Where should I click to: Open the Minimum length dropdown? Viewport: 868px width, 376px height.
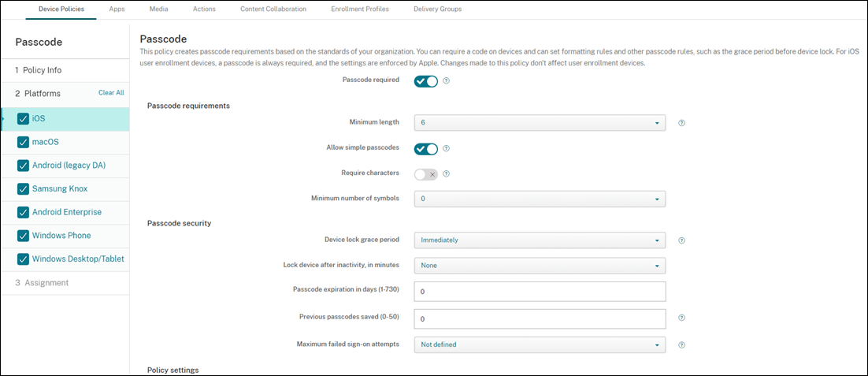pos(540,123)
